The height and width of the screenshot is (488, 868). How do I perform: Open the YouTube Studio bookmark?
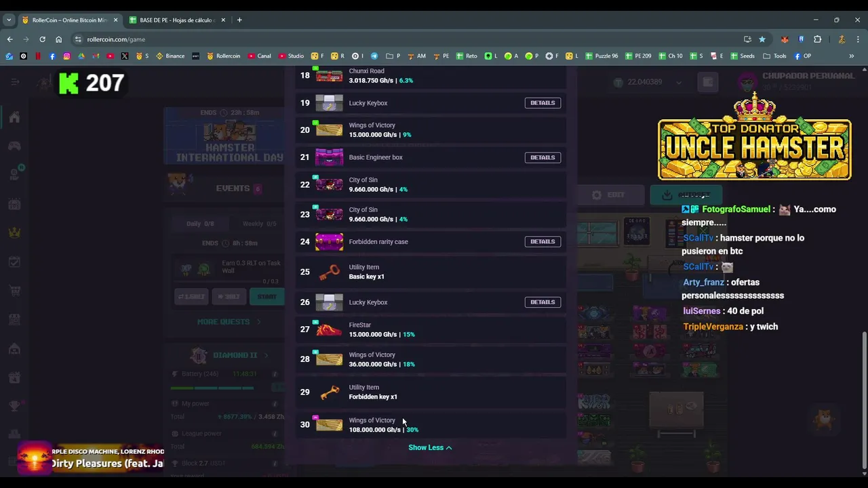[291, 56]
